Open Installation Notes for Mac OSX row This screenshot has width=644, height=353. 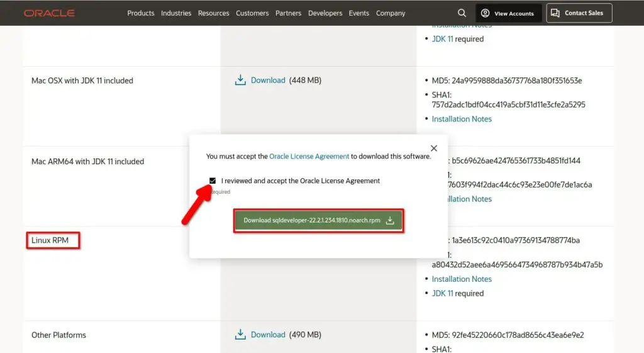coord(462,119)
